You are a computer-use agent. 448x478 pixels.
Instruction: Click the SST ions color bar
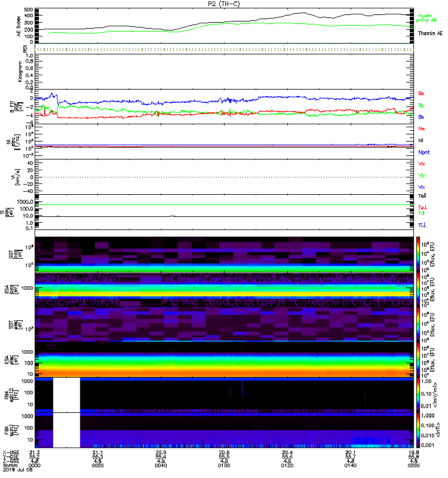tap(418, 255)
